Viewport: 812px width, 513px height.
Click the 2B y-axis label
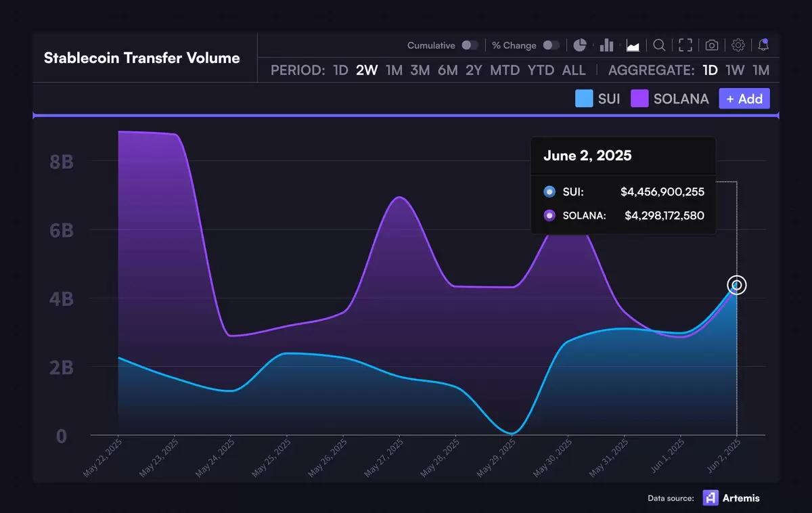click(x=62, y=367)
